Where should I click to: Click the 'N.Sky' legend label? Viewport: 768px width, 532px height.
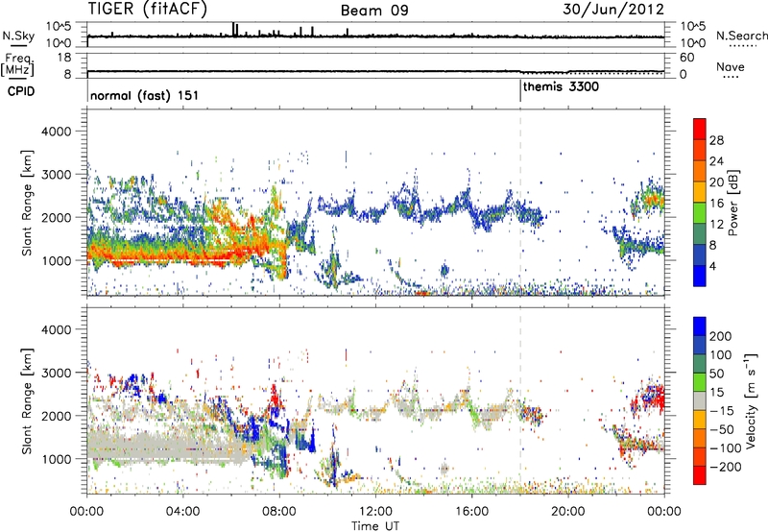18,36
